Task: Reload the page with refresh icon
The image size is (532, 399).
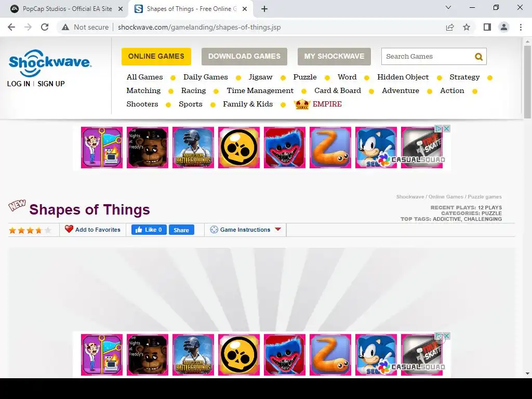Action: [45, 27]
